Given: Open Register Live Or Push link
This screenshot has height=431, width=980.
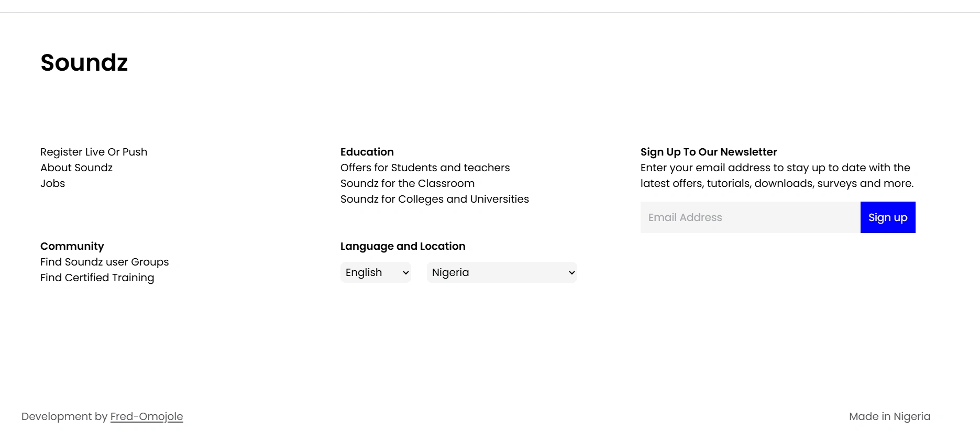Looking at the screenshot, I should (x=94, y=152).
